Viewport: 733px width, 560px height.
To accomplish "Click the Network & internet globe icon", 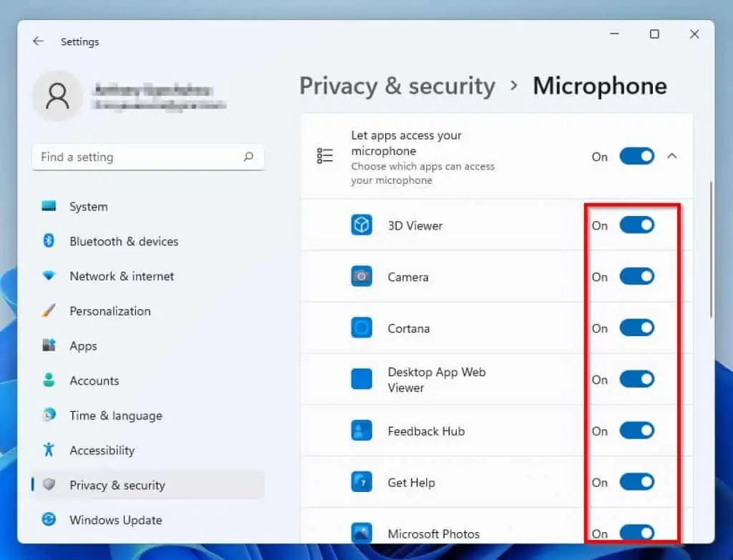I will click(47, 276).
